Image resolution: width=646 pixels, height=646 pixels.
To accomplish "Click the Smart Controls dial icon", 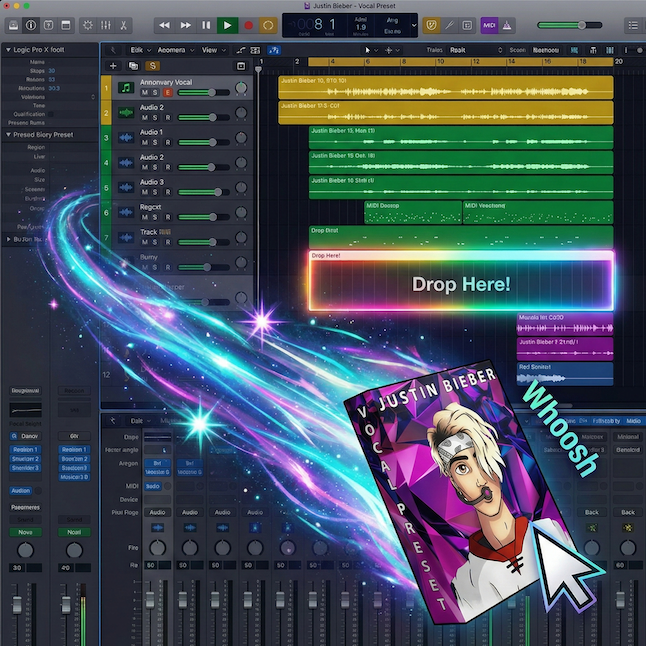I will 88,26.
